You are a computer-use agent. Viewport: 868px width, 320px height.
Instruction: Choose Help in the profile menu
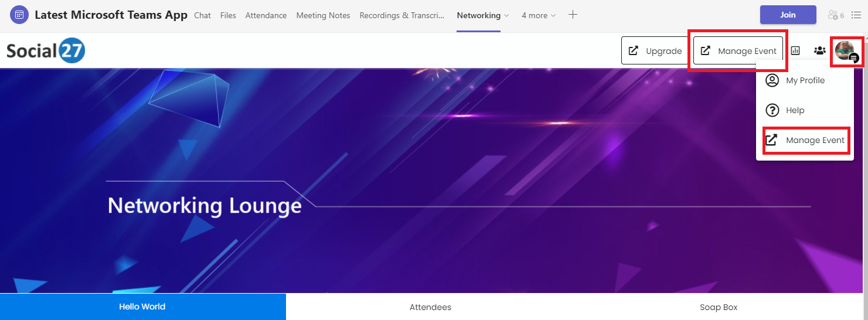[795, 110]
